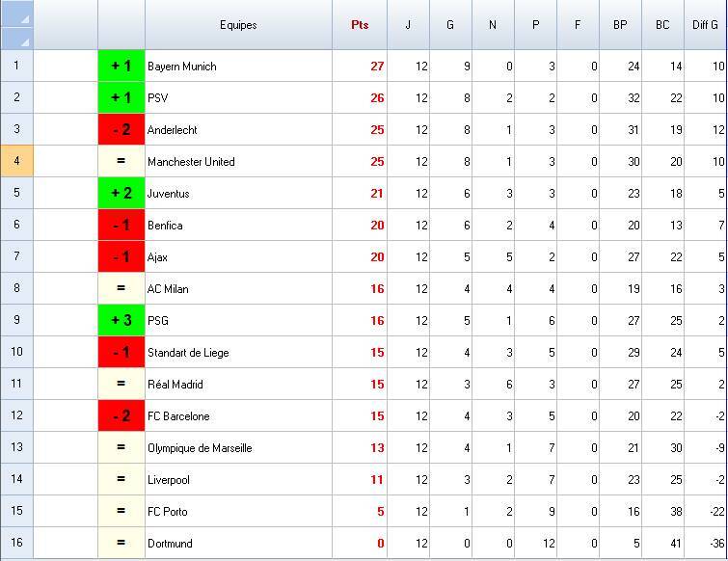The width and height of the screenshot is (728, 561).
Task: Click the BP column header
Action: 620,25
